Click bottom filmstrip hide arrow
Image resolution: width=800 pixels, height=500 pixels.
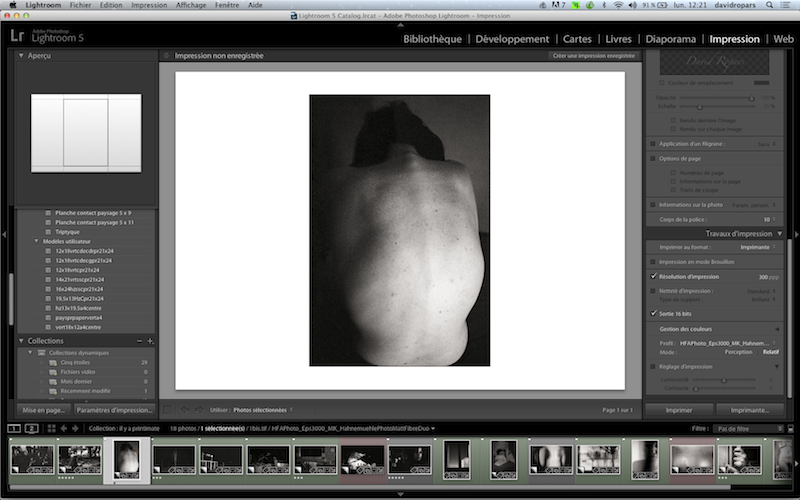click(x=400, y=494)
